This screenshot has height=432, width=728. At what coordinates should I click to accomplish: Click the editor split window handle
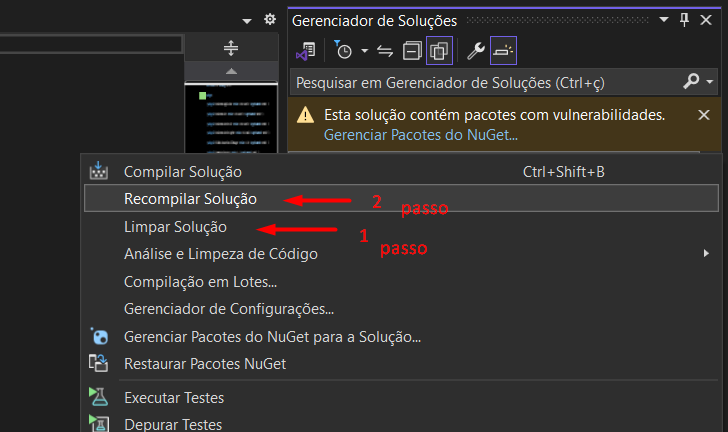(x=231, y=48)
